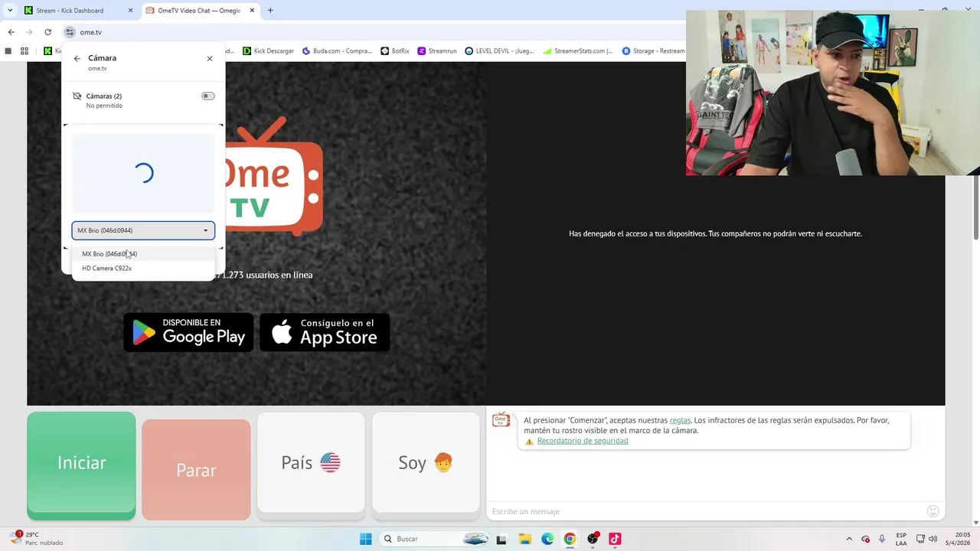Open OBS Studio from taskbar

pyautogui.click(x=593, y=539)
